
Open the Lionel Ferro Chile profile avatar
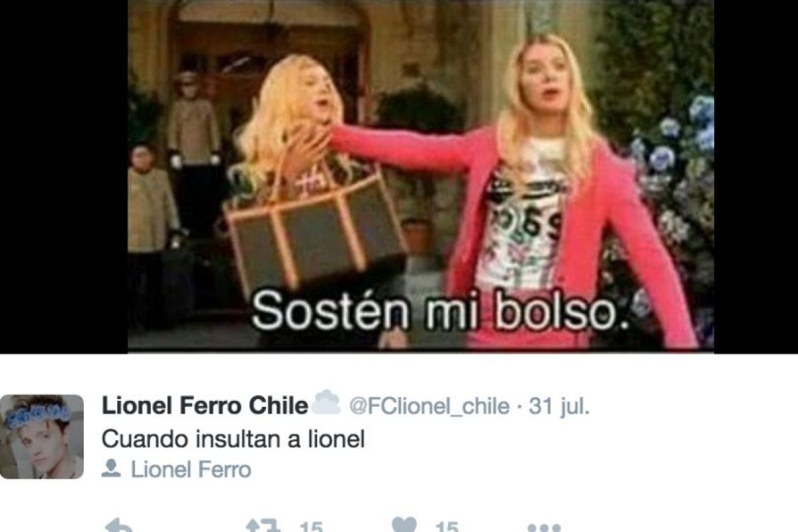point(41,437)
